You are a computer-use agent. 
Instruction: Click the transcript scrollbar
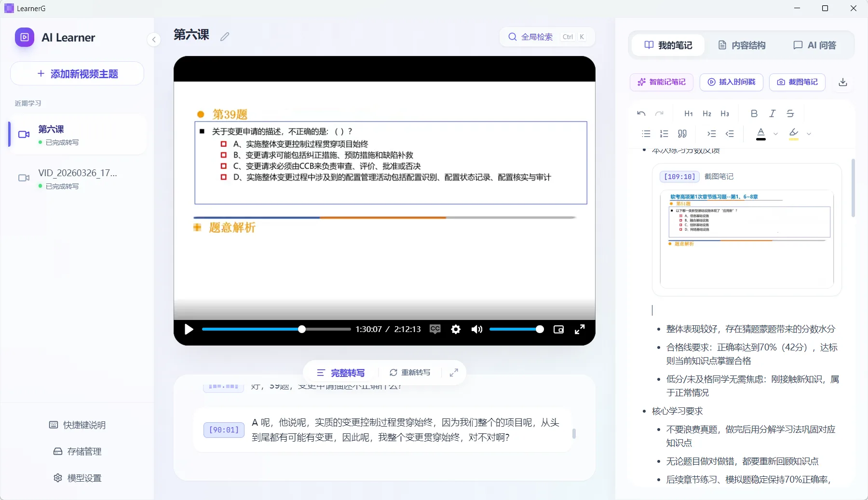pyautogui.click(x=574, y=433)
